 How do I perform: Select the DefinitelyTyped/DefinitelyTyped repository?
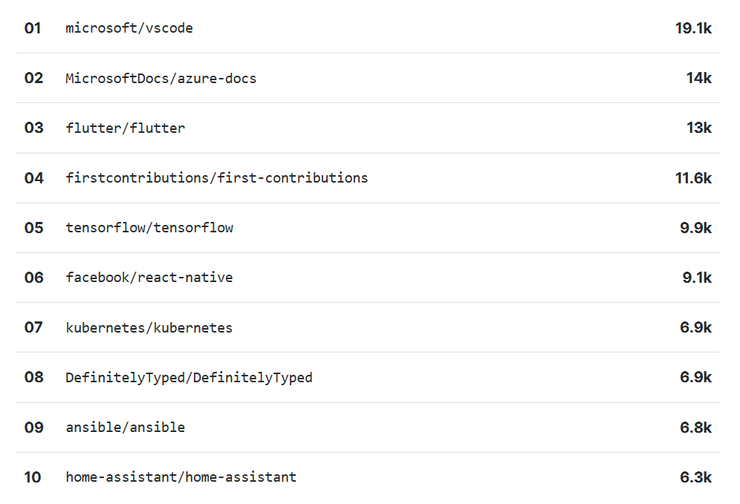(x=189, y=378)
